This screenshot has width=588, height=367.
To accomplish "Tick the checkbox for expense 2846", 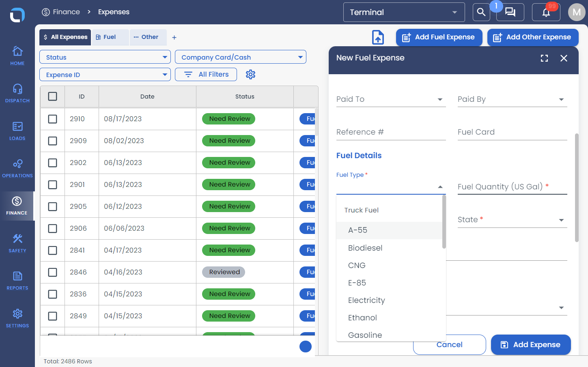I will pyautogui.click(x=52, y=272).
